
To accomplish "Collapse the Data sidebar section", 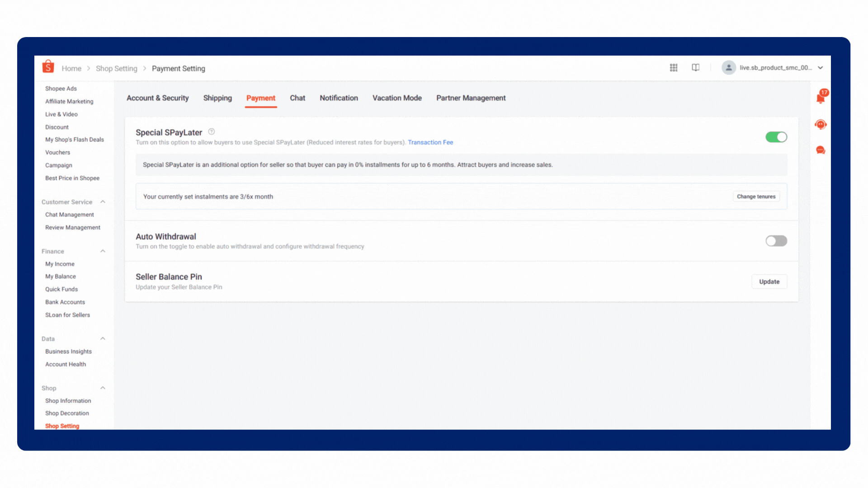I will pos(103,338).
